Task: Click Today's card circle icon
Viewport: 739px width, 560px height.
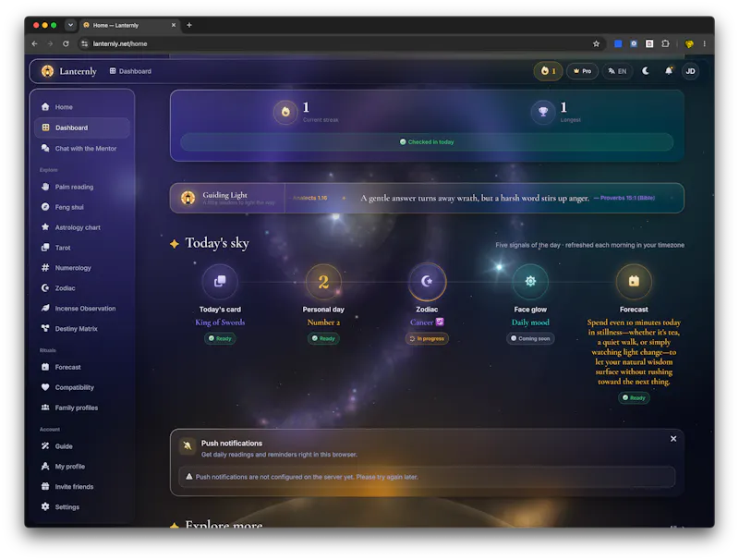Action: [220, 282]
